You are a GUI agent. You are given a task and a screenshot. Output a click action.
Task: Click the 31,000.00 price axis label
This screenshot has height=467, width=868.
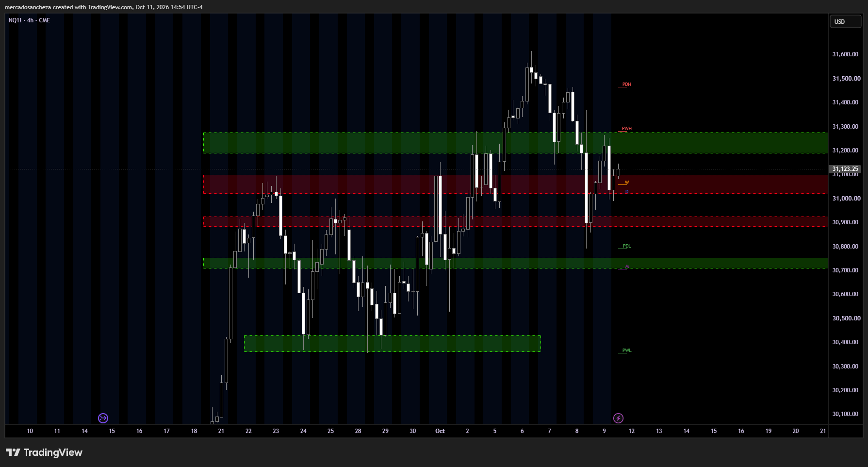tap(846, 199)
